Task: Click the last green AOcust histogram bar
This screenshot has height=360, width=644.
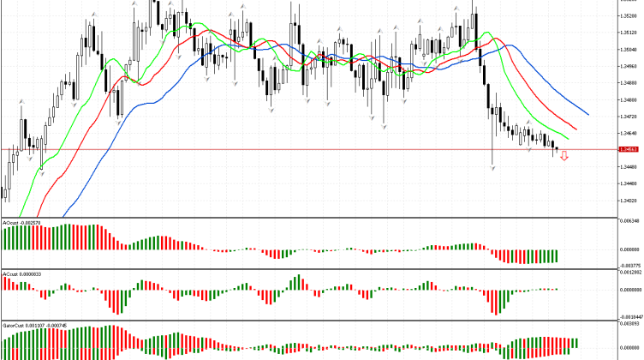Action: [556, 256]
